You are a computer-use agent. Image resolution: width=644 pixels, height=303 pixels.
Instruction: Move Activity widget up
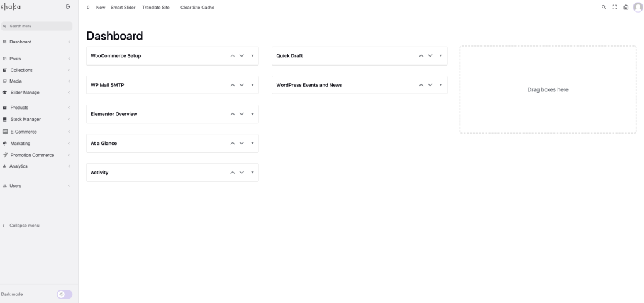(x=233, y=173)
